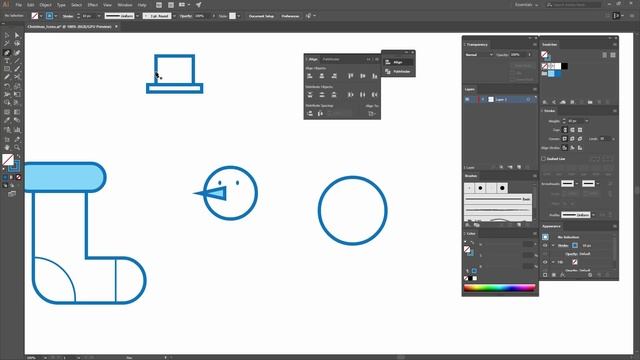The image size is (640, 360).
Task: Click Horizontal Align Left in Align panel
Action: point(310,76)
